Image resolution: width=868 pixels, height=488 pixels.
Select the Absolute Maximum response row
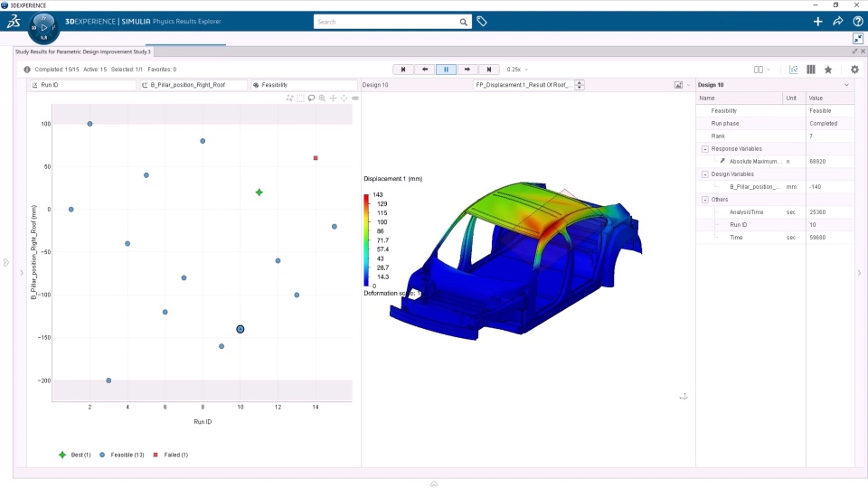pos(775,162)
